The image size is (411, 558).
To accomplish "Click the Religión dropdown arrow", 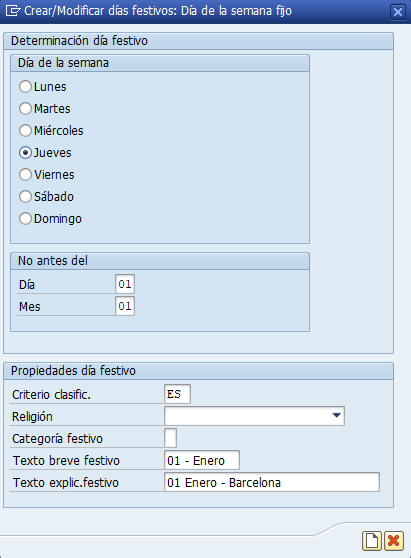I will pyautogui.click(x=336, y=415).
